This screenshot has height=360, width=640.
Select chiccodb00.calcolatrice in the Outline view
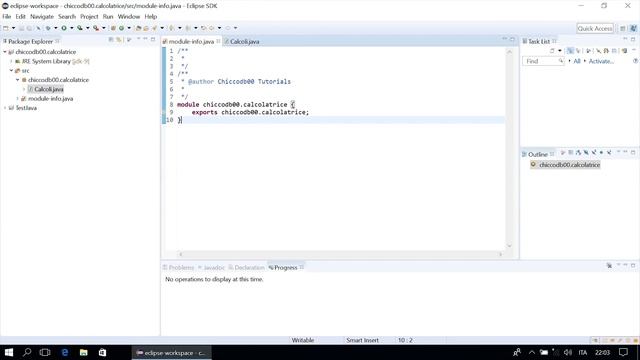[565, 165]
